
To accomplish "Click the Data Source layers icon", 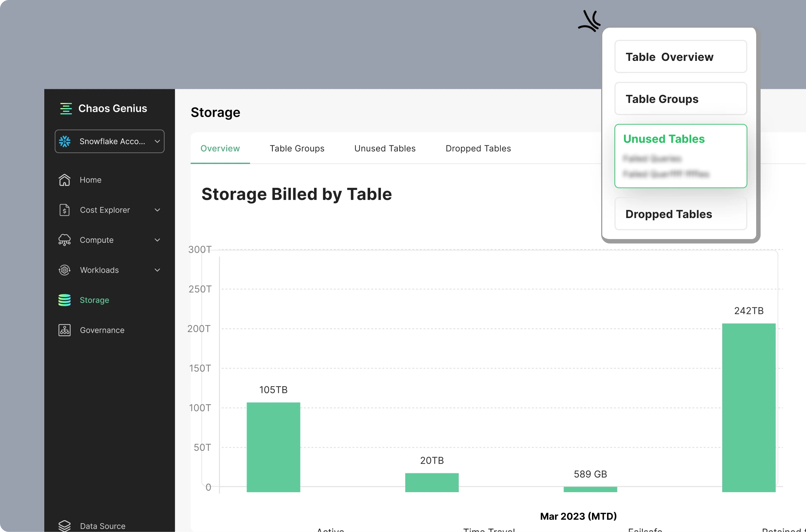I will [x=65, y=525].
